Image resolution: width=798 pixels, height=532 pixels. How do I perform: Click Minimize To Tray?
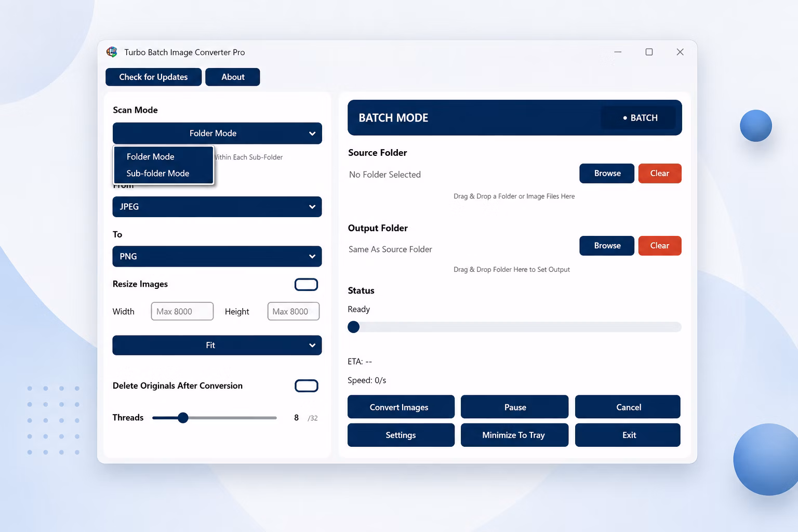pyautogui.click(x=514, y=435)
